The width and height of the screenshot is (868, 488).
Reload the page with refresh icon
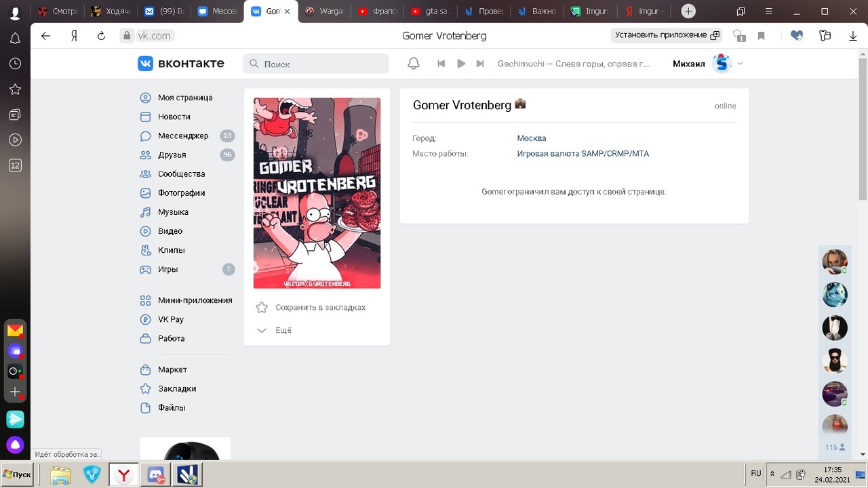101,36
